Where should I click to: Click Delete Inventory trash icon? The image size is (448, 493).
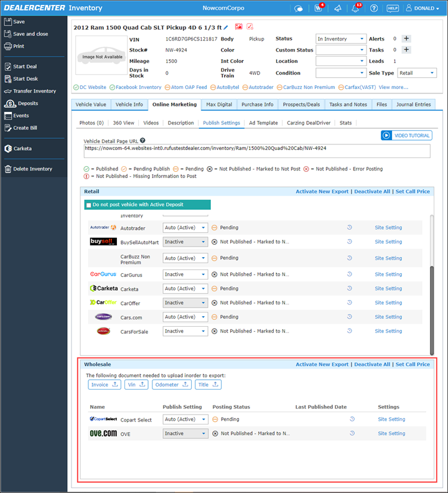click(8, 169)
